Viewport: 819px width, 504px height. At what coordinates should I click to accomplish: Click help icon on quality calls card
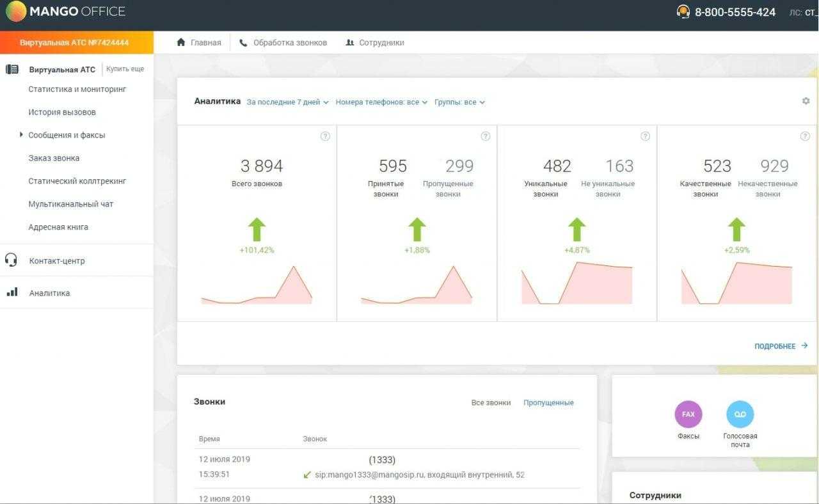pyautogui.click(x=805, y=136)
